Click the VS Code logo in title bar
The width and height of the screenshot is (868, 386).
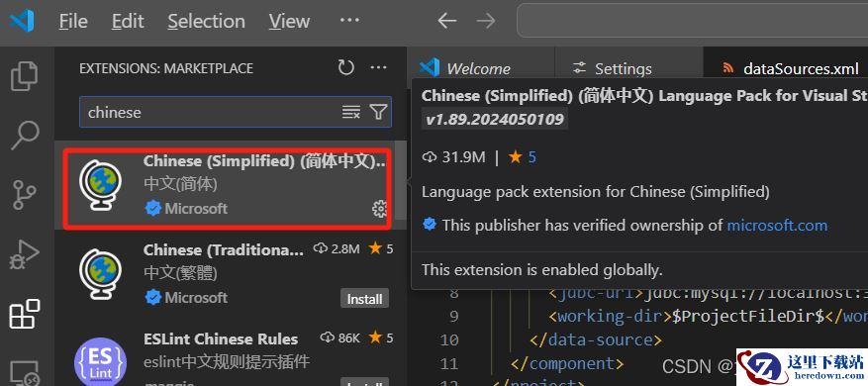(22, 22)
